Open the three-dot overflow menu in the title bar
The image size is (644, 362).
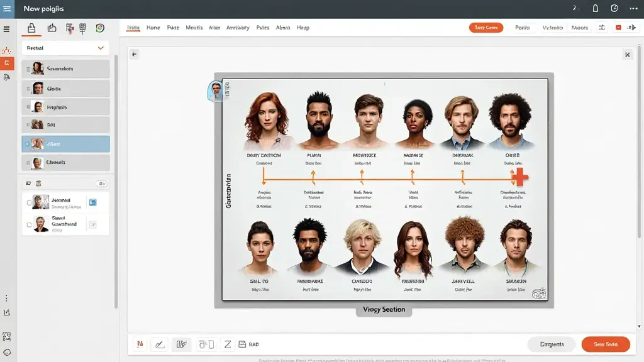(x=633, y=9)
